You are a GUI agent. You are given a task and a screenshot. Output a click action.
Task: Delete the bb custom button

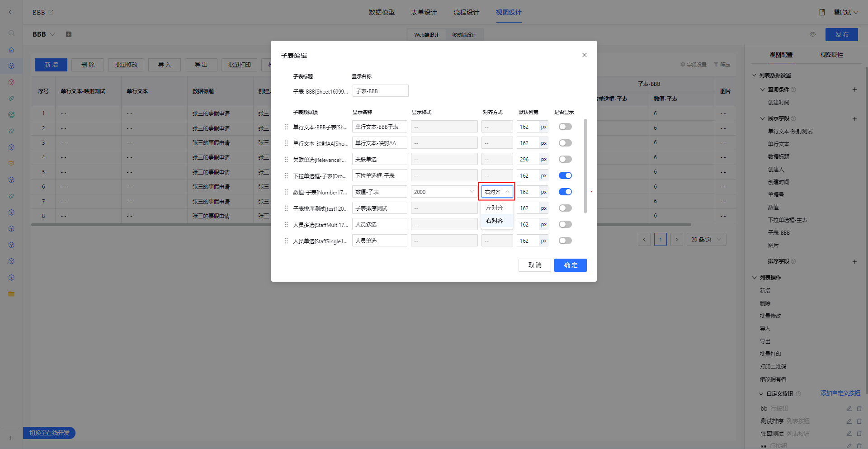(859, 409)
